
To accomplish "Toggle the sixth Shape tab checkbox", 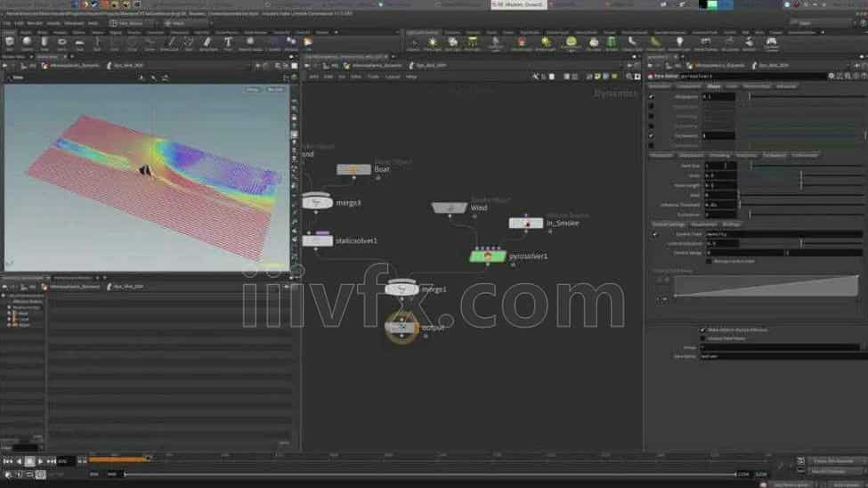I will point(652,146).
